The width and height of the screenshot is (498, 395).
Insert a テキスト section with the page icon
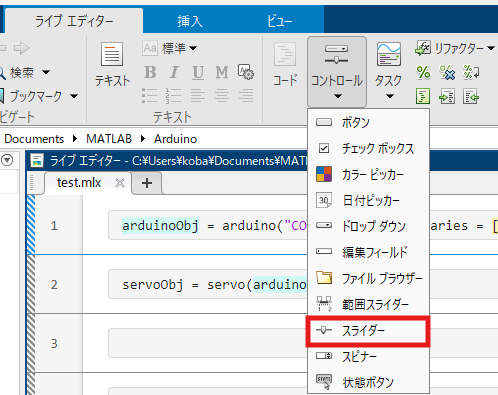pyautogui.click(x=112, y=65)
